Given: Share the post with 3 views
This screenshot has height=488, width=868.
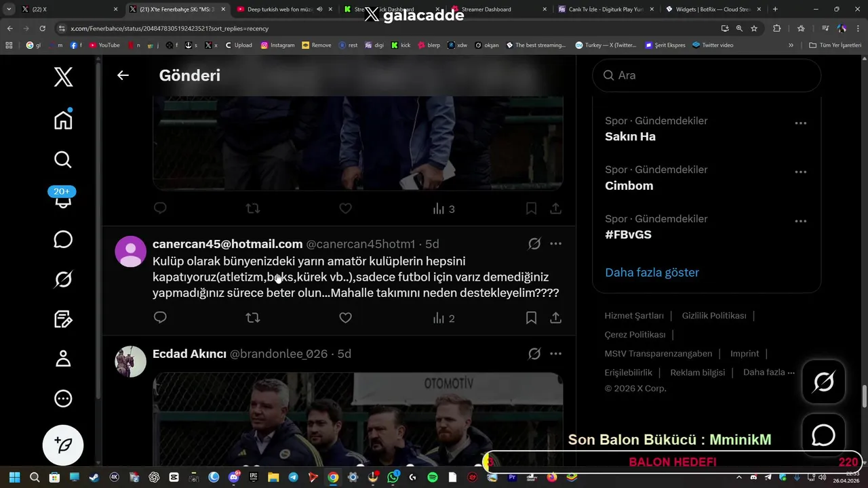Looking at the screenshot, I should [x=555, y=208].
